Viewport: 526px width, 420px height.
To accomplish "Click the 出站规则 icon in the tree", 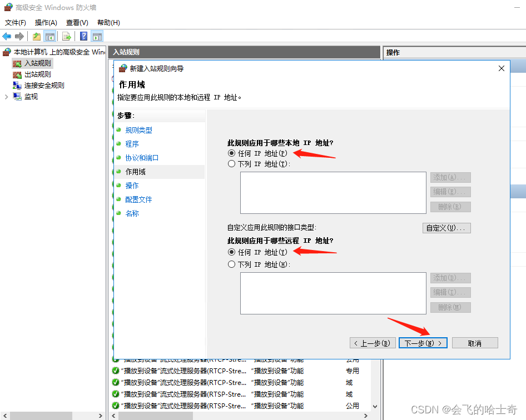I will pos(17,74).
